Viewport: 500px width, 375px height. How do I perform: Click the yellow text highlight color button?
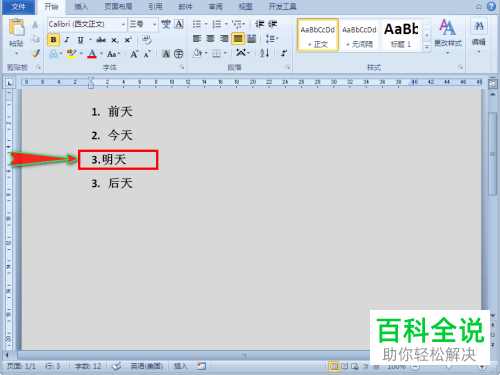[x=71, y=54]
